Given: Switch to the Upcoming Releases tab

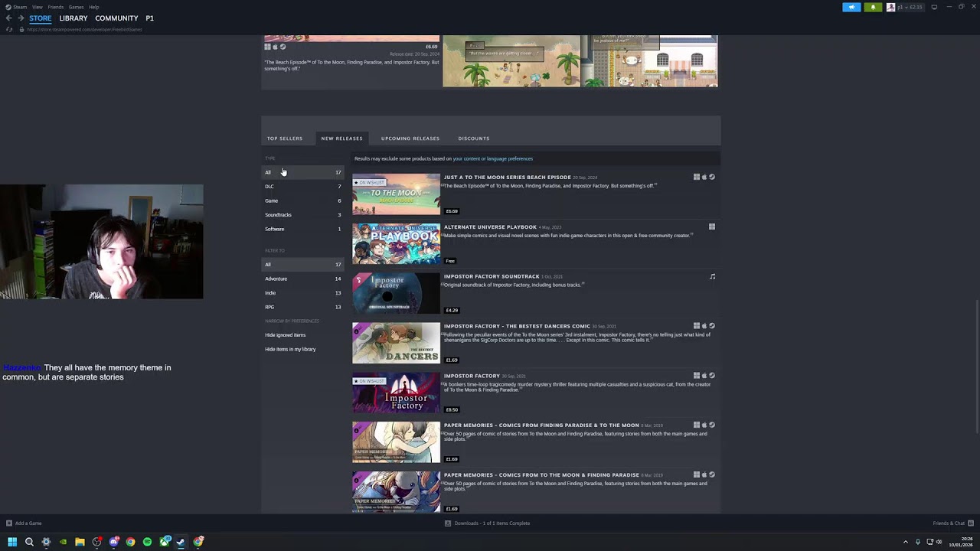Looking at the screenshot, I should pyautogui.click(x=410, y=139).
